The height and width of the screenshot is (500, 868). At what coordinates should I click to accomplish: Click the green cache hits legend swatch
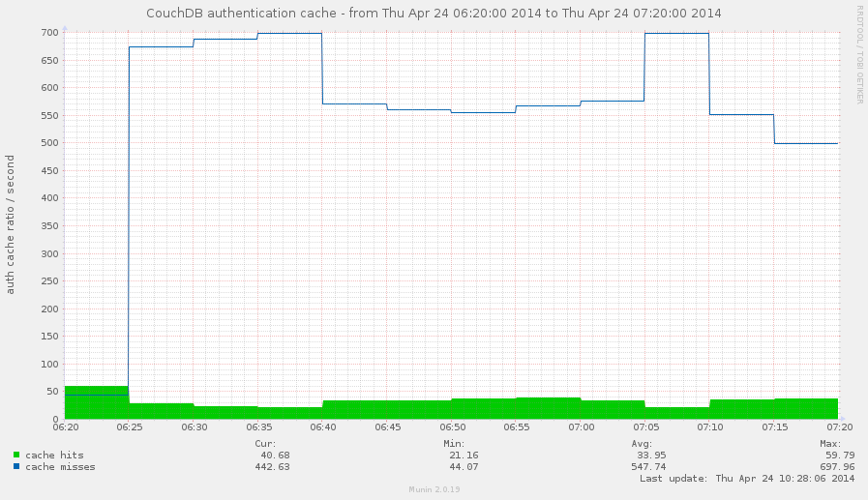[16, 456]
